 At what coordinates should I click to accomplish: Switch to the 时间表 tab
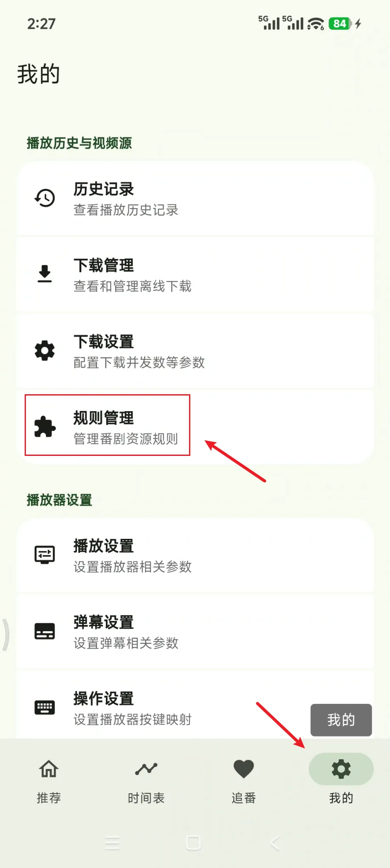(x=146, y=781)
